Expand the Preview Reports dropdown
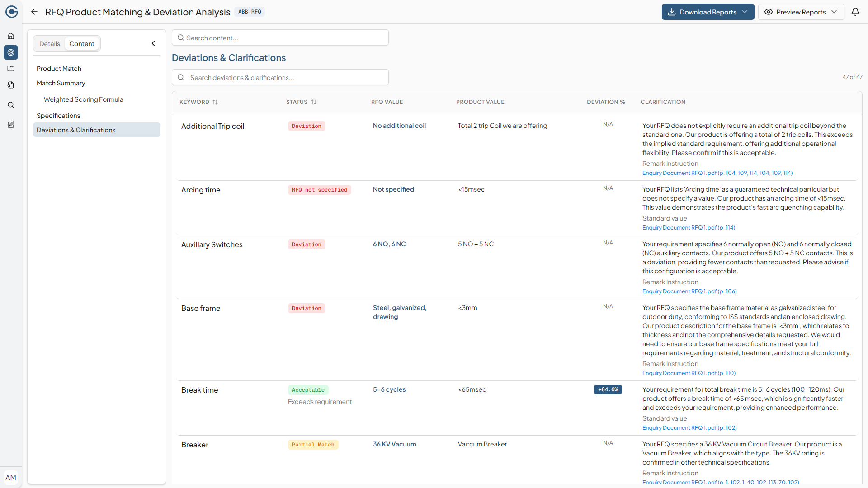The image size is (868, 488). click(835, 12)
